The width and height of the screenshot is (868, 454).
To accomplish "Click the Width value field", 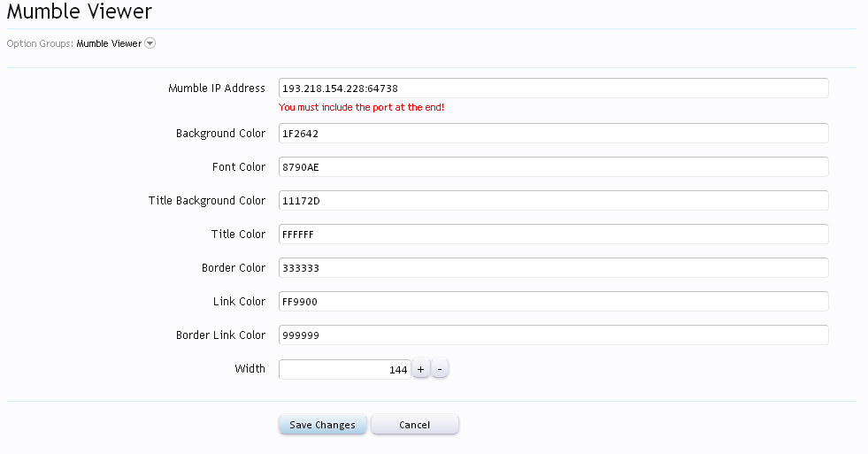I will pyautogui.click(x=345, y=369).
